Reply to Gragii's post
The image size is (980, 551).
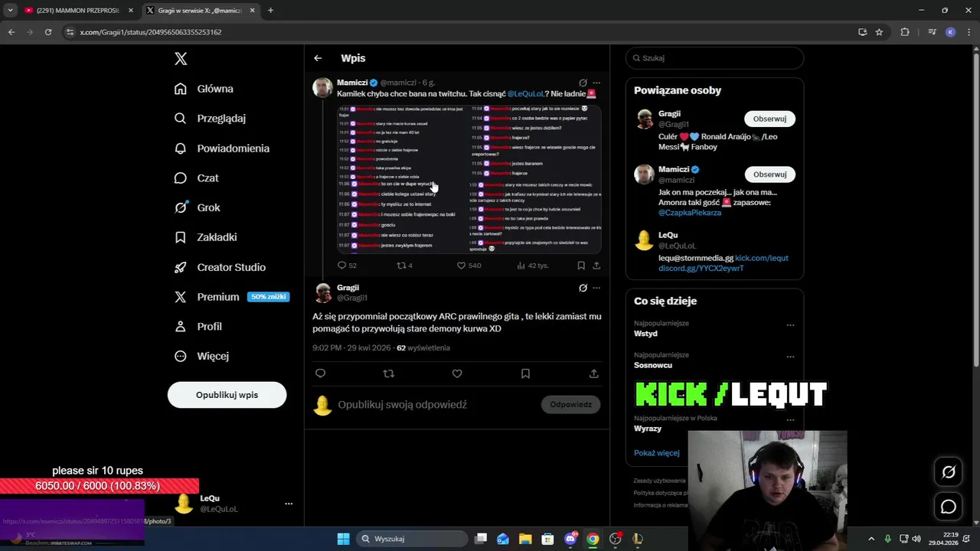coord(320,373)
